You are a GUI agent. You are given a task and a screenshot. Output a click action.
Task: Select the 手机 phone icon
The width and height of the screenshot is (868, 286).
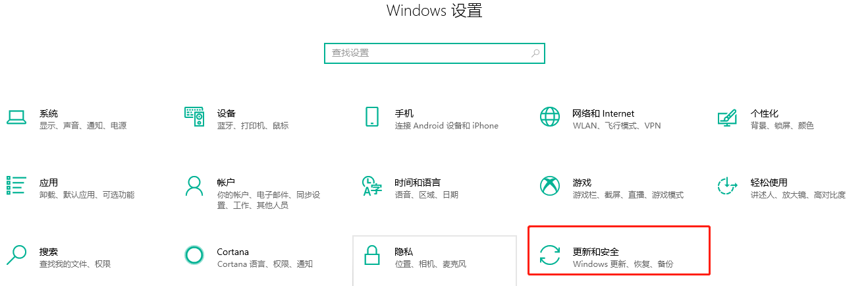click(372, 117)
